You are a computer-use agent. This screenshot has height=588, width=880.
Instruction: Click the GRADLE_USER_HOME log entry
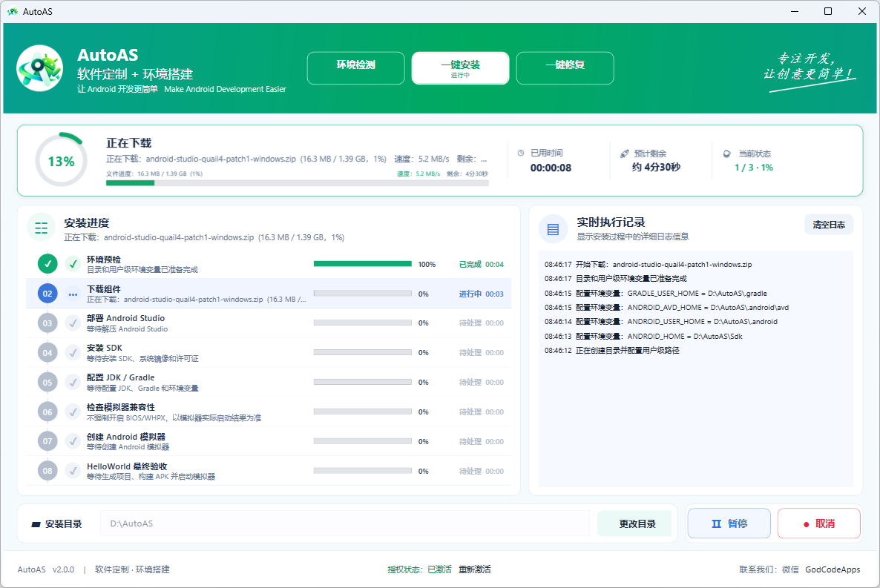(655, 293)
